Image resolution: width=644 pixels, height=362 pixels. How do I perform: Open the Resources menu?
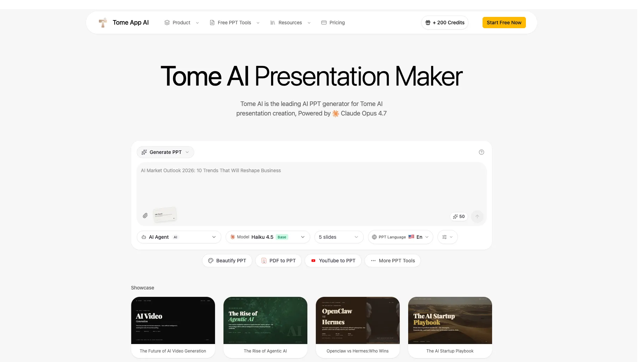pos(290,23)
